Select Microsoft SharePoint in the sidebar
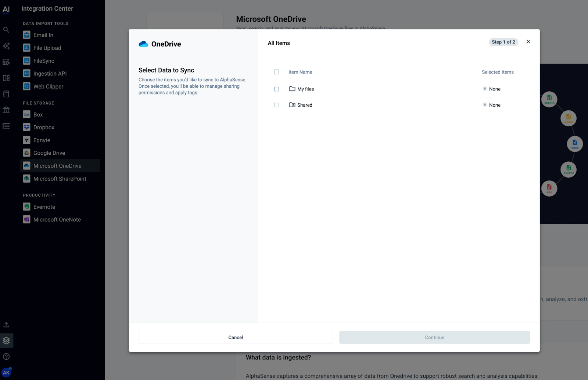 [x=60, y=179]
